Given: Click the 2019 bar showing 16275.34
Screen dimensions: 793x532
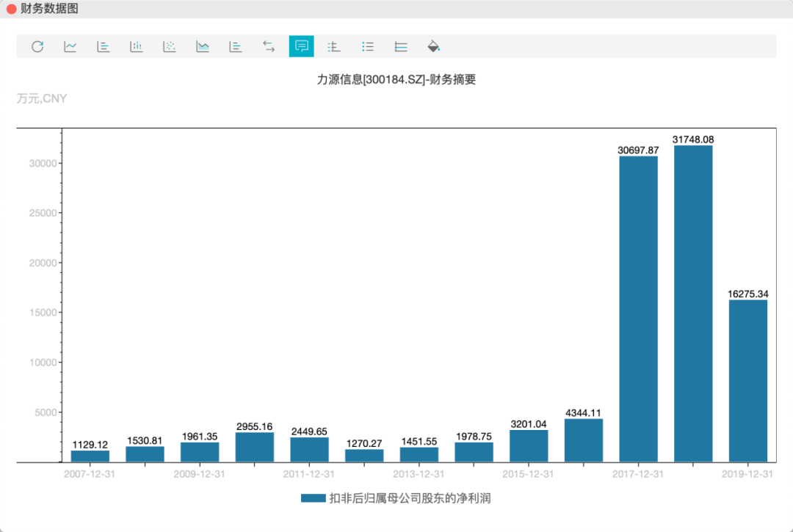Looking at the screenshot, I should click(747, 380).
